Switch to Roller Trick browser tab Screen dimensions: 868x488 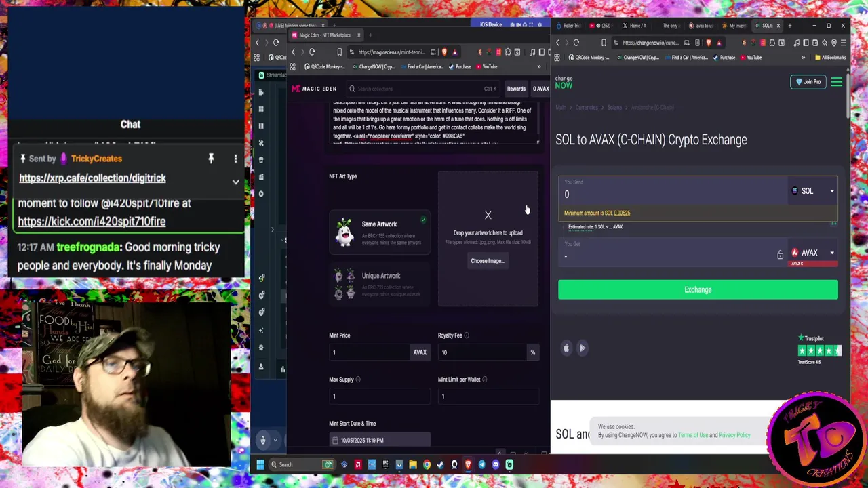click(x=570, y=26)
